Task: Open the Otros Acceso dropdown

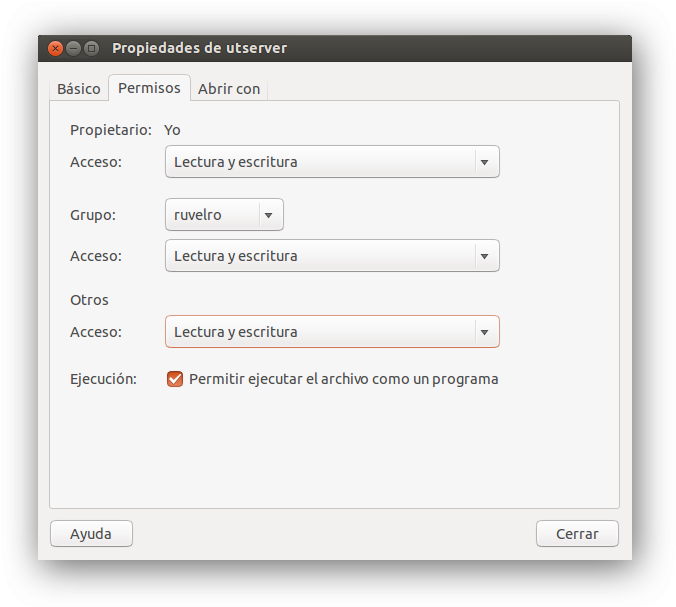Action: [x=320, y=332]
